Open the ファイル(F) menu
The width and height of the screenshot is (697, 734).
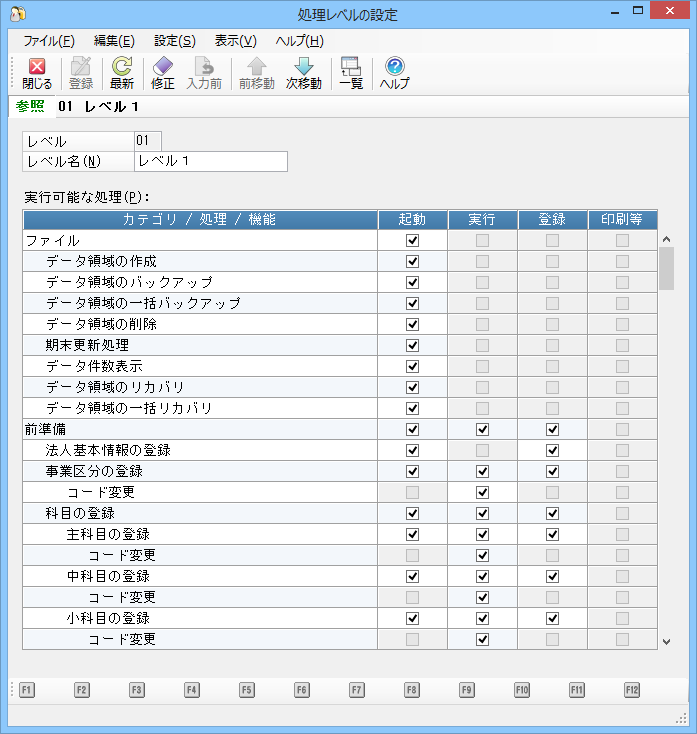pyautogui.click(x=48, y=41)
